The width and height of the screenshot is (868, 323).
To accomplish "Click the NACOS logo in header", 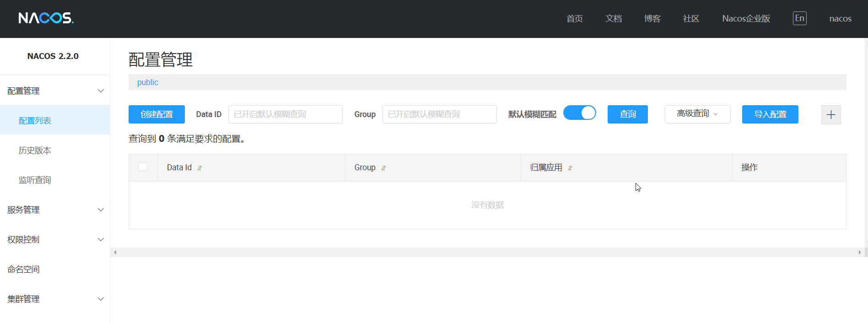I will (46, 18).
